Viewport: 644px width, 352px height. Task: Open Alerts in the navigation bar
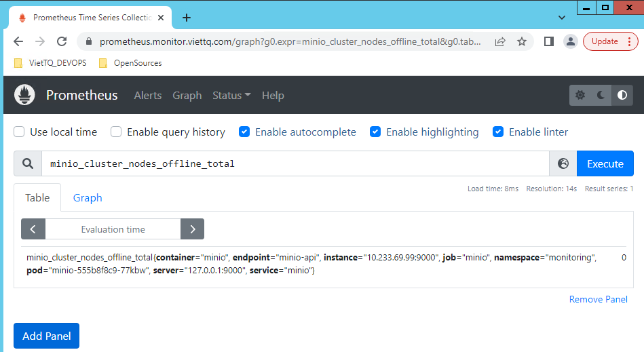[x=148, y=96]
